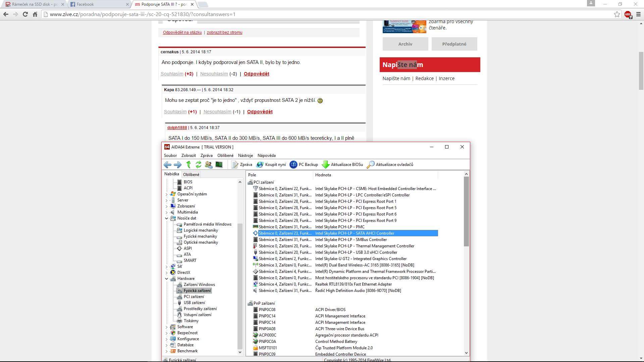The width and height of the screenshot is (644, 362).
Task: Expand the Operační systém tree node
Action: point(167,194)
